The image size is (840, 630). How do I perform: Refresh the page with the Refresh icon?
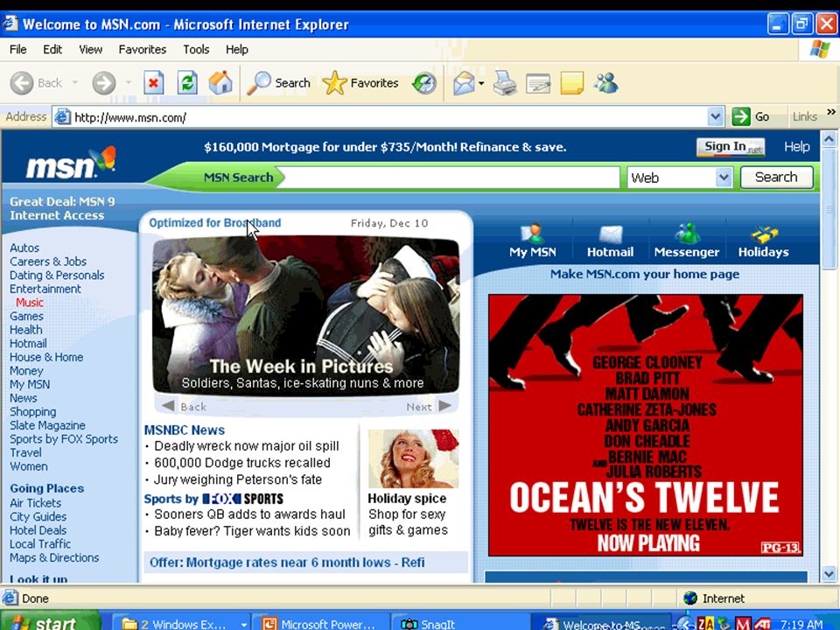pyautogui.click(x=187, y=83)
